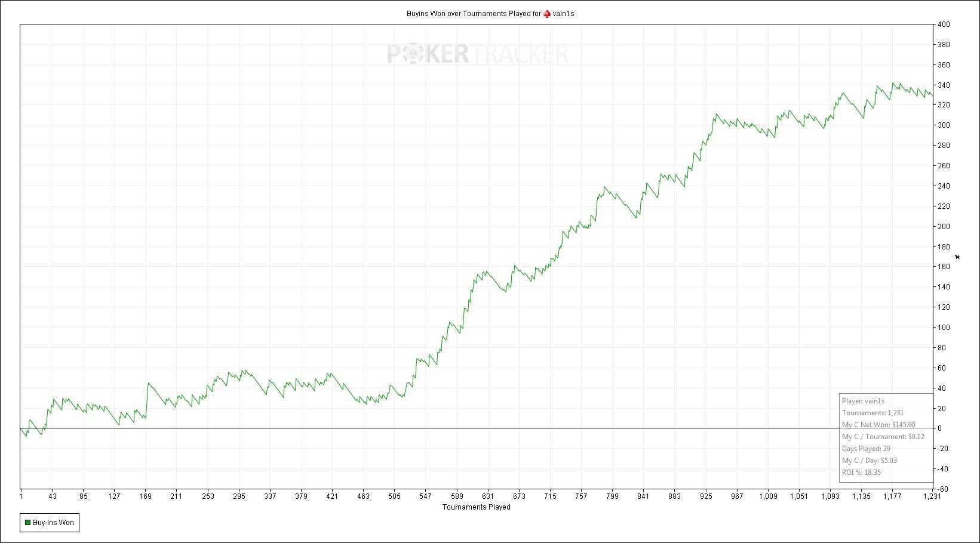Image resolution: width=980 pixels, height=543 pixels.
Task: Click x-axis tick label '211'
Action: tap(176, 496)
